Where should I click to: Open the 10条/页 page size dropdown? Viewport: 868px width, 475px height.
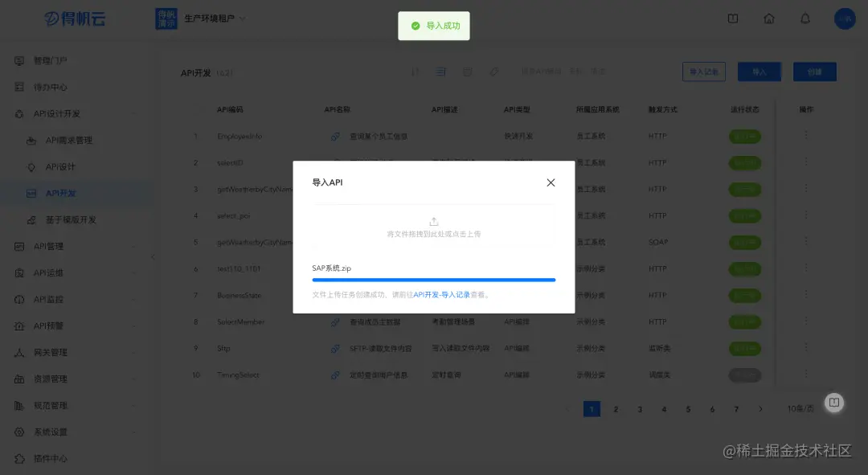[800, 408]
